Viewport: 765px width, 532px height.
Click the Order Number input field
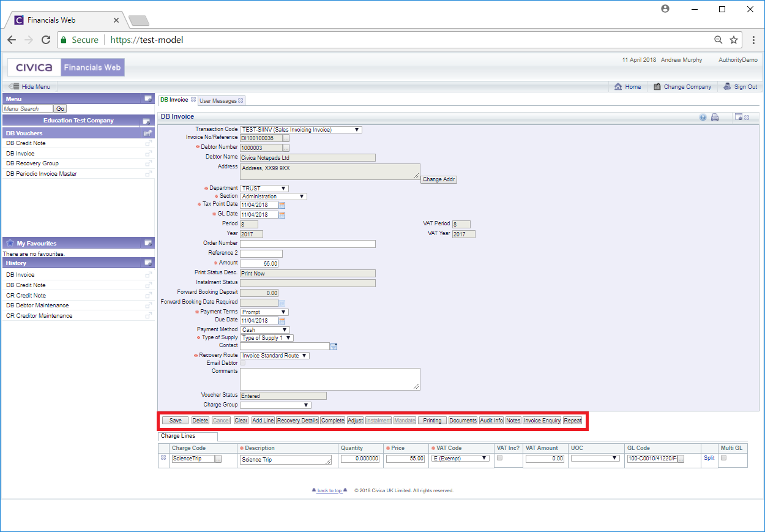pyautogui.click(x=308, y=244)
